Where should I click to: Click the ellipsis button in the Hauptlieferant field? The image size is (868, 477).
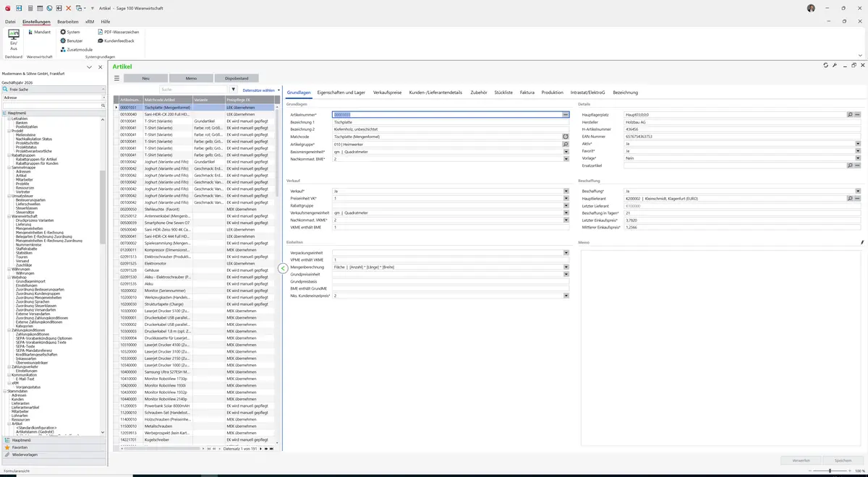858,199
